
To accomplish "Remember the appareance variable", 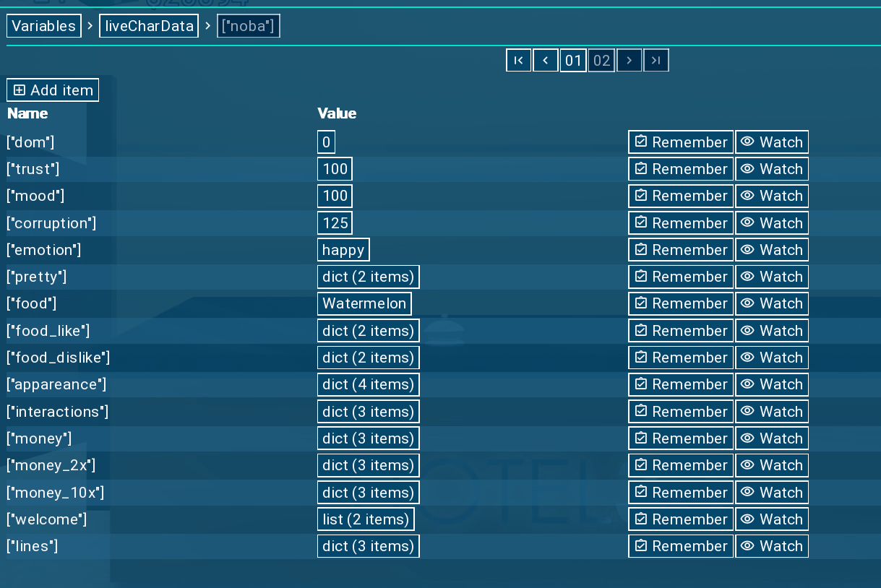I will [681, 384].
